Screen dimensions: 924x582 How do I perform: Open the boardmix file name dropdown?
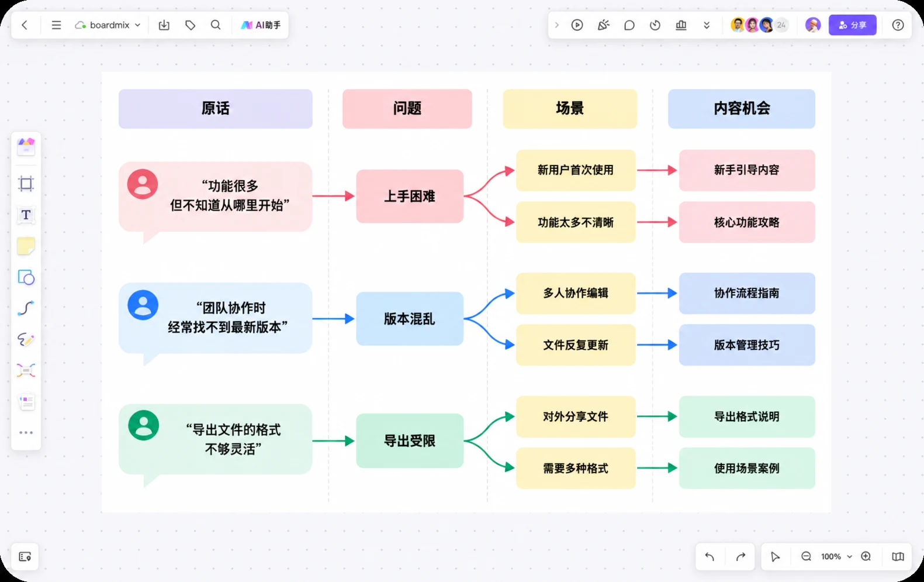coord(108,25)
